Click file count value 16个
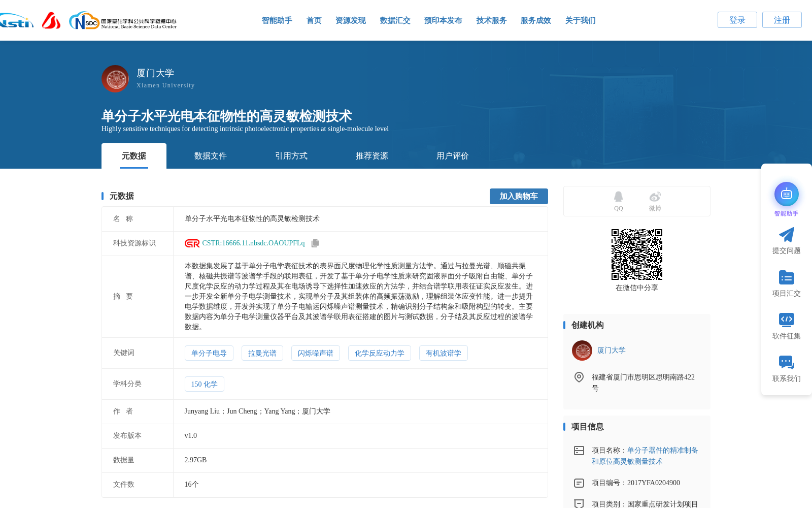Screen dimensions: 812x508 click(192, 485)
